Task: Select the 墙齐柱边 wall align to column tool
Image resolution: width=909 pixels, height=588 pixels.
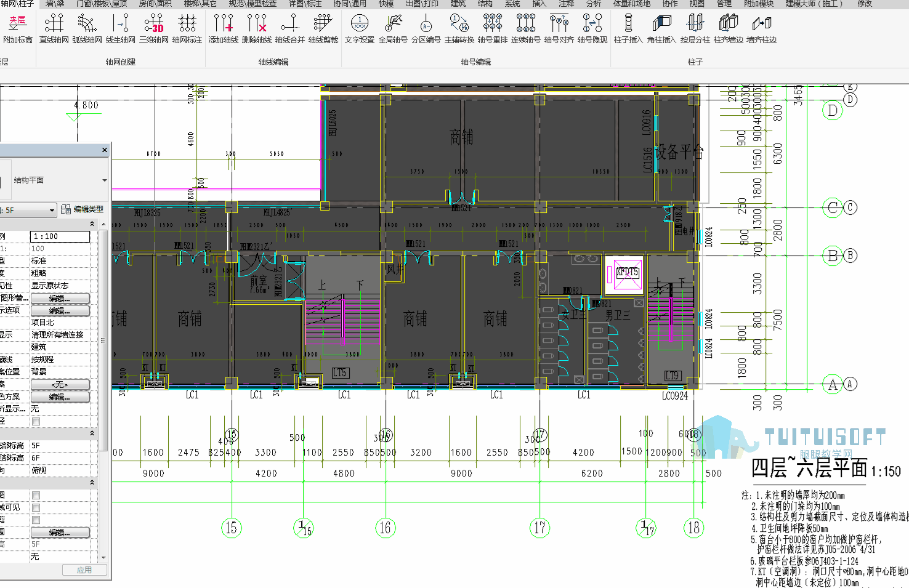Action: (761, 28)
